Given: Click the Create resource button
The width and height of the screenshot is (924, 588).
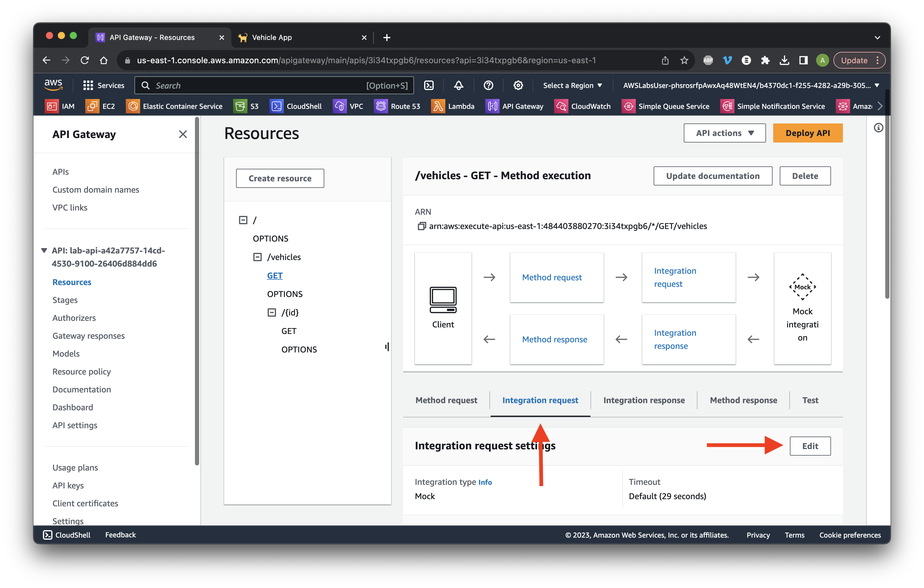Looking at the screenshot, I should coord(280,178).
